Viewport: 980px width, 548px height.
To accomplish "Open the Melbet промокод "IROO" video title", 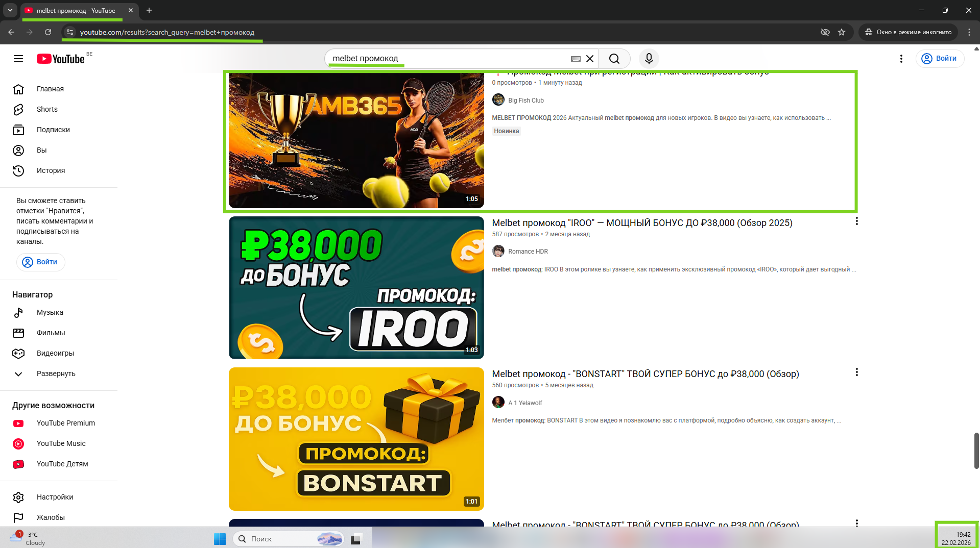I will [642, 223].
